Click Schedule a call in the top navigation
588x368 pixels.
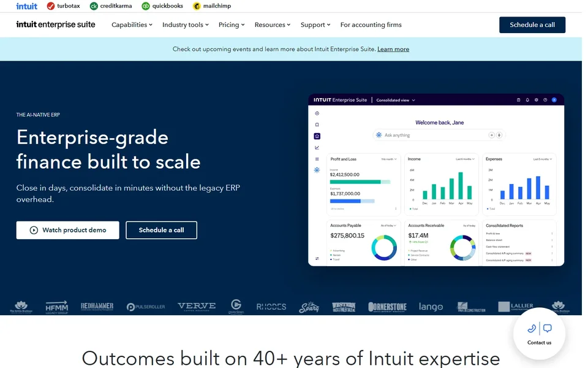point(532,25)
